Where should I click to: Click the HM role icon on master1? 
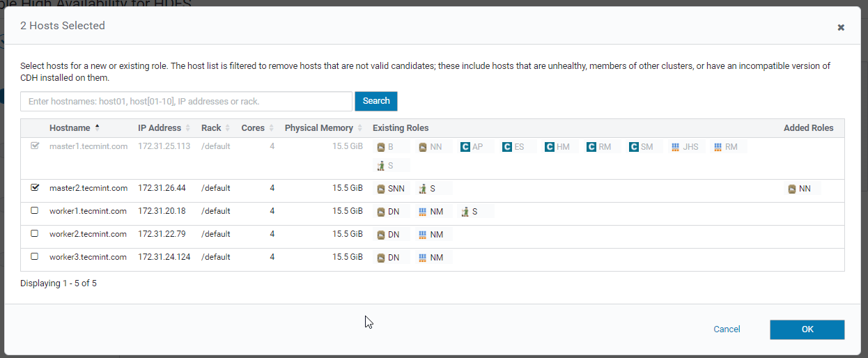549,147
